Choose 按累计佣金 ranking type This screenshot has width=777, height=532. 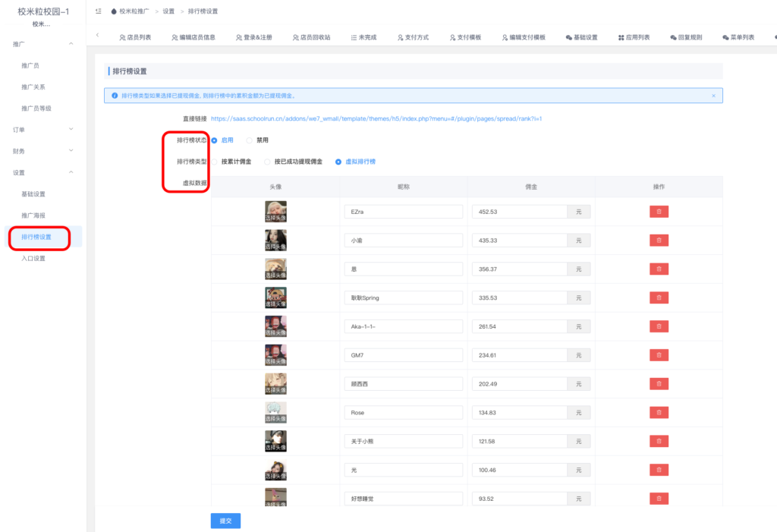tap(215, 162)
